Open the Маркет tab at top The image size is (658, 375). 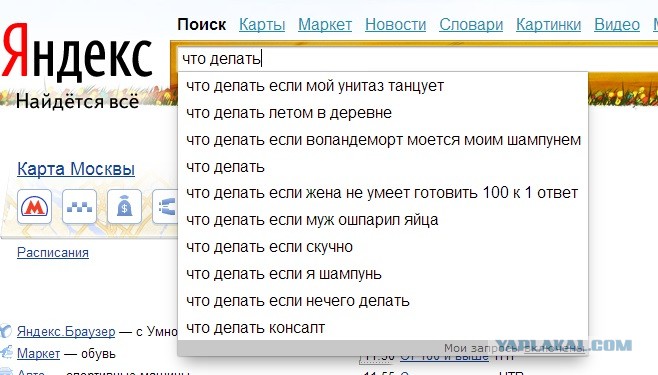pos(325,24)
